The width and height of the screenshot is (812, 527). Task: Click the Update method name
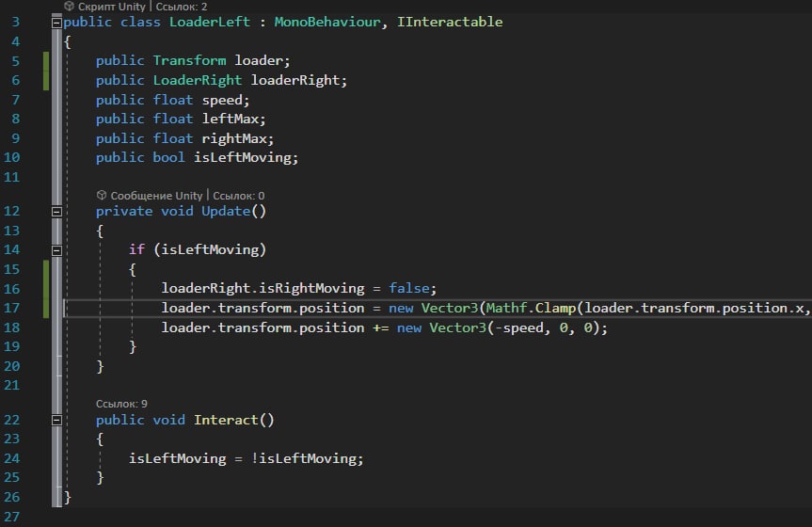(226, 212)
